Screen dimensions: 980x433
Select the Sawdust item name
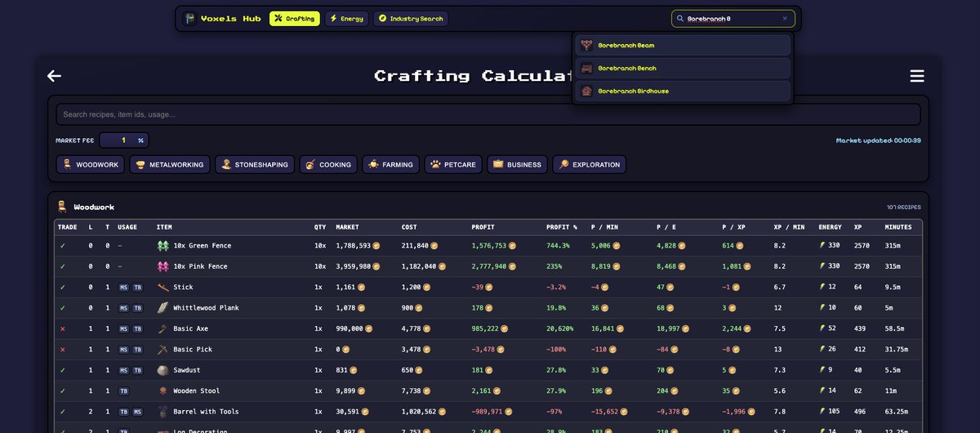click(185, 370)
